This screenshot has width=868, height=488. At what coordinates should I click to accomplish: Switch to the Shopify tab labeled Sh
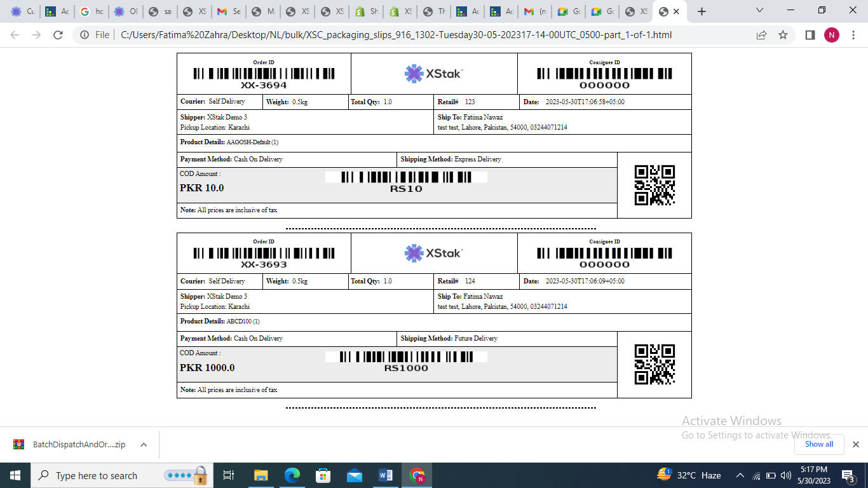pyautogui.click(x=367, y=11)
